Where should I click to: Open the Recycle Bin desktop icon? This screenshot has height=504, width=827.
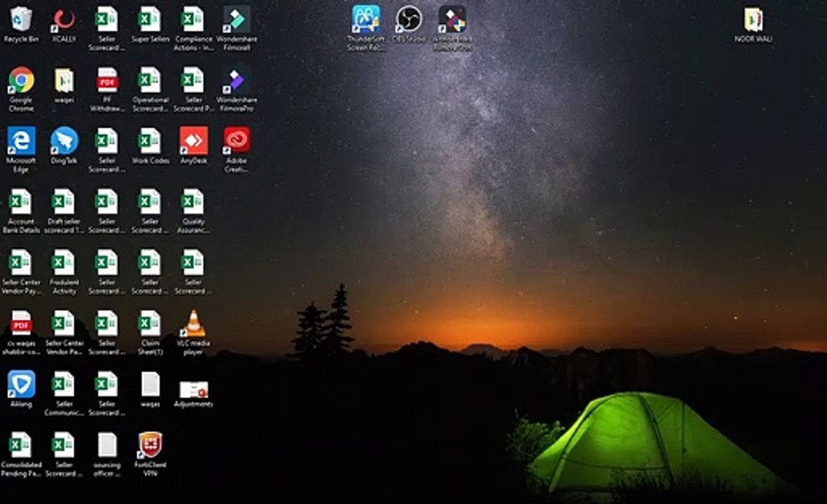21,20
